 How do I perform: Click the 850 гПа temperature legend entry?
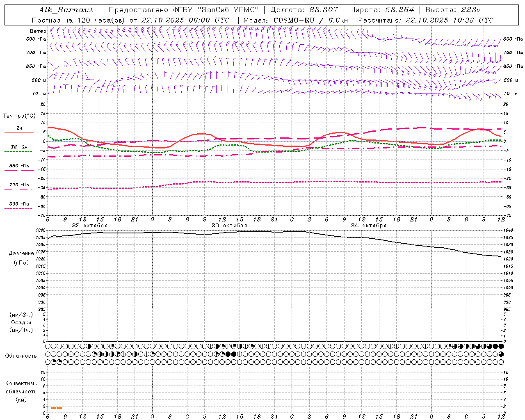(x=19, y=166)
